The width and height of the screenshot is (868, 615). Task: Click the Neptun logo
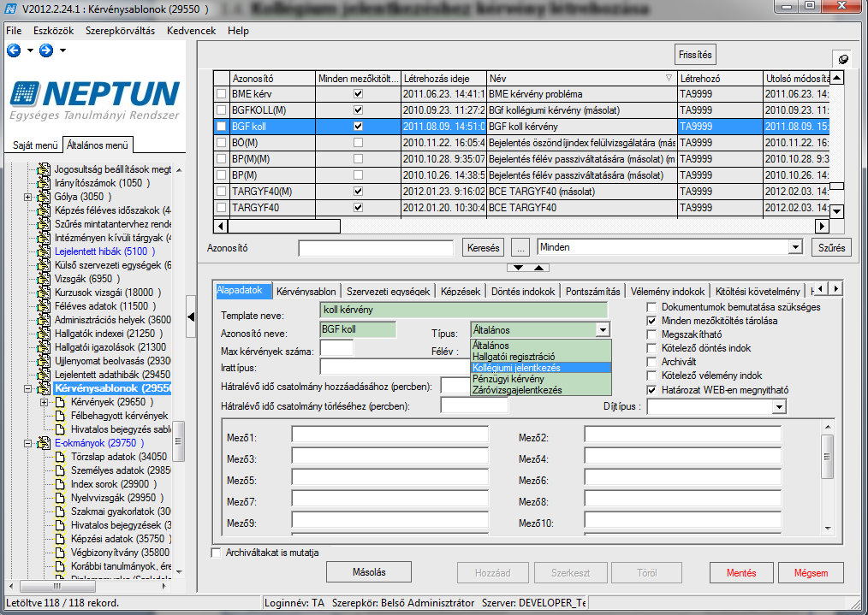(x=95, y=99)
